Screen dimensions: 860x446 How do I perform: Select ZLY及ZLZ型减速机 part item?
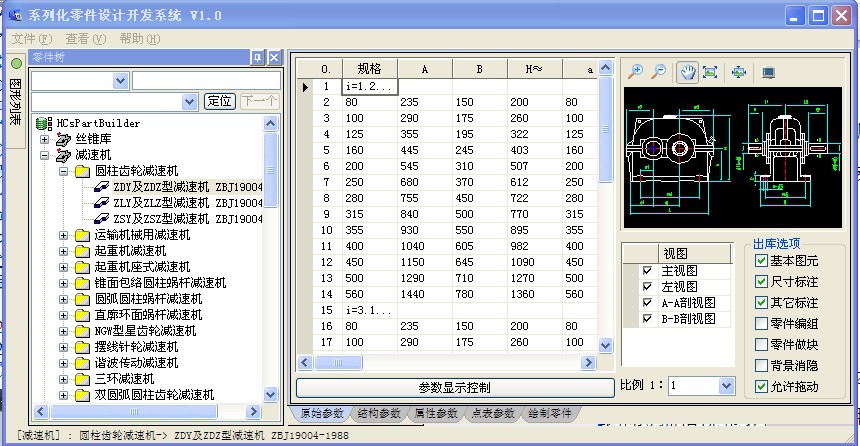[x=160, y=202]
